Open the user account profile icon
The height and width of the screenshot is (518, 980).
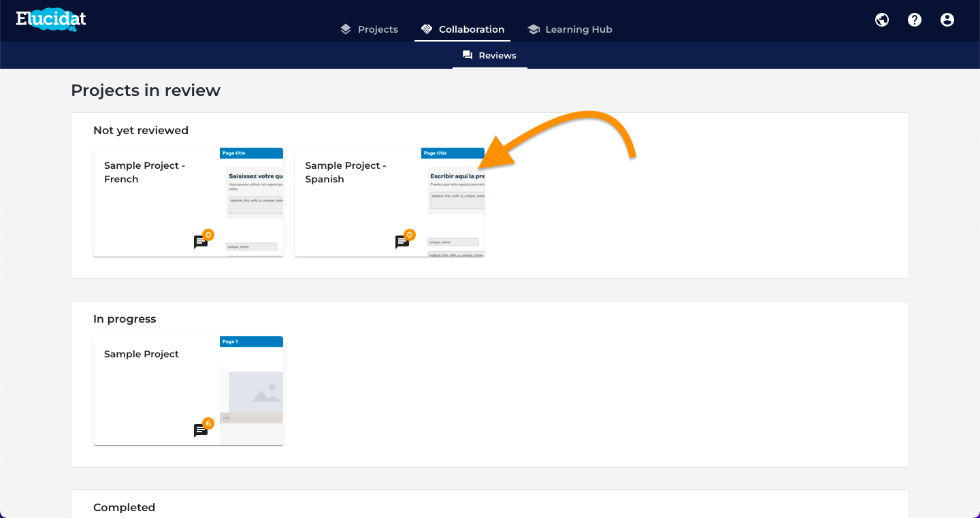(x=947, y=20)
